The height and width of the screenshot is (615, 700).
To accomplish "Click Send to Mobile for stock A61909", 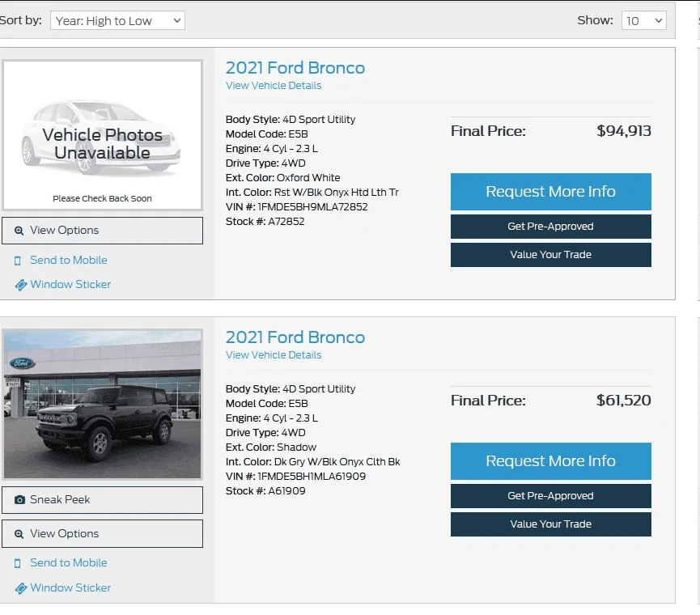I will point(68,562).
